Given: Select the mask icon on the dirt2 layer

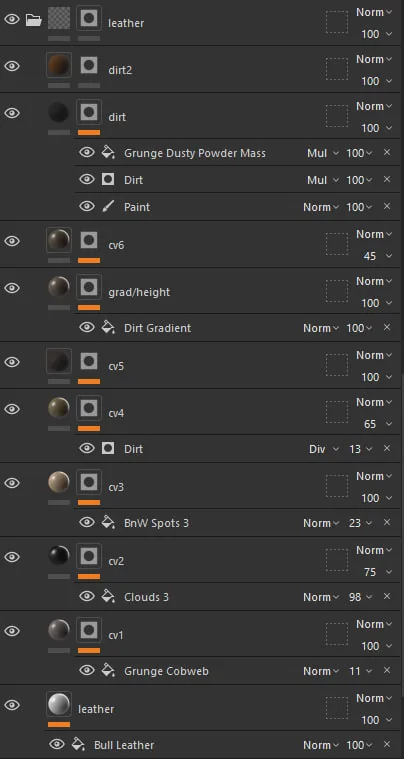Looking at the screenshot, I should (89, 65).
